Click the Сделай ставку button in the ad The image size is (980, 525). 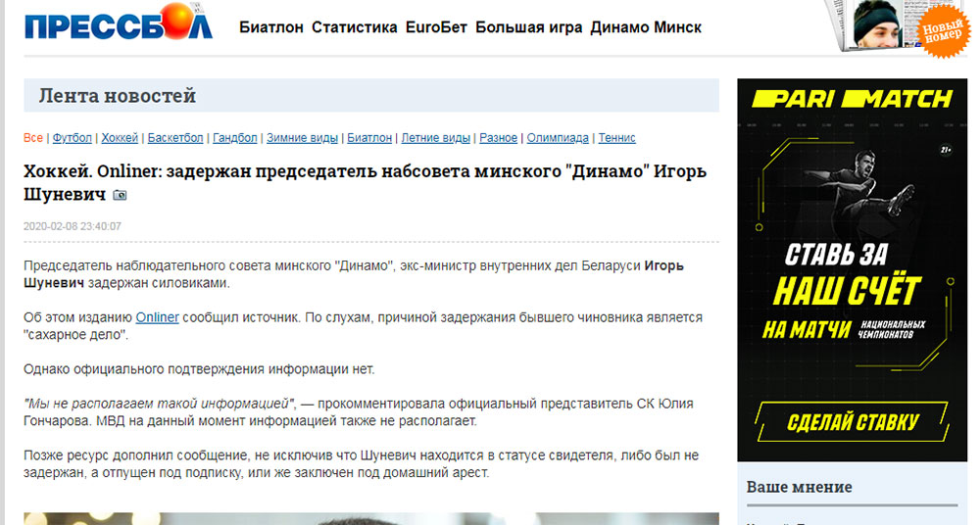coord(853,422)
